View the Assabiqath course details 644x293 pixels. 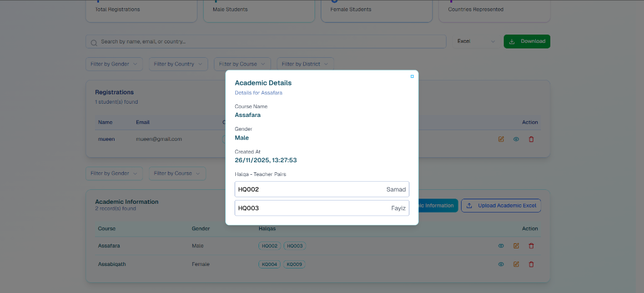coord(501,264)
